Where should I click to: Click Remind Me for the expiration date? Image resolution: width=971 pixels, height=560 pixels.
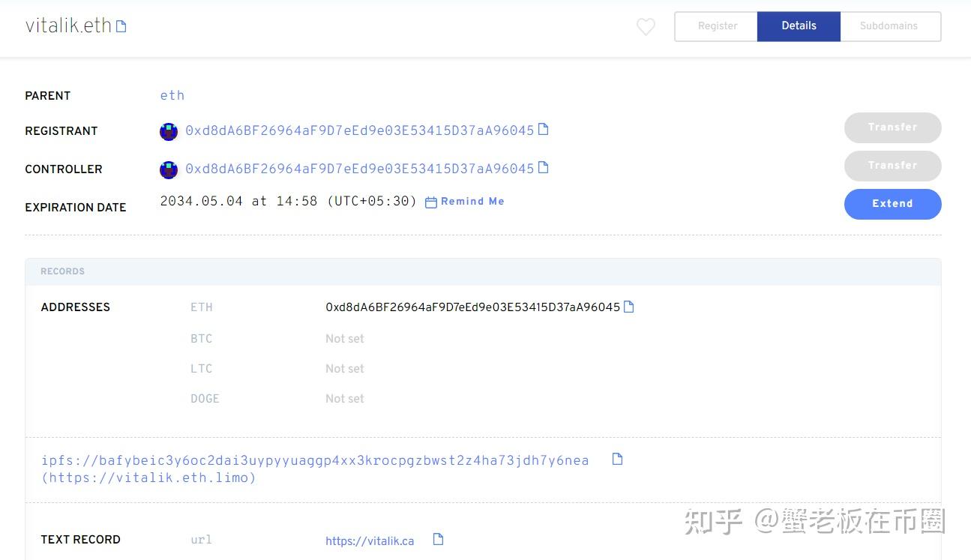[x=472, y=201]
